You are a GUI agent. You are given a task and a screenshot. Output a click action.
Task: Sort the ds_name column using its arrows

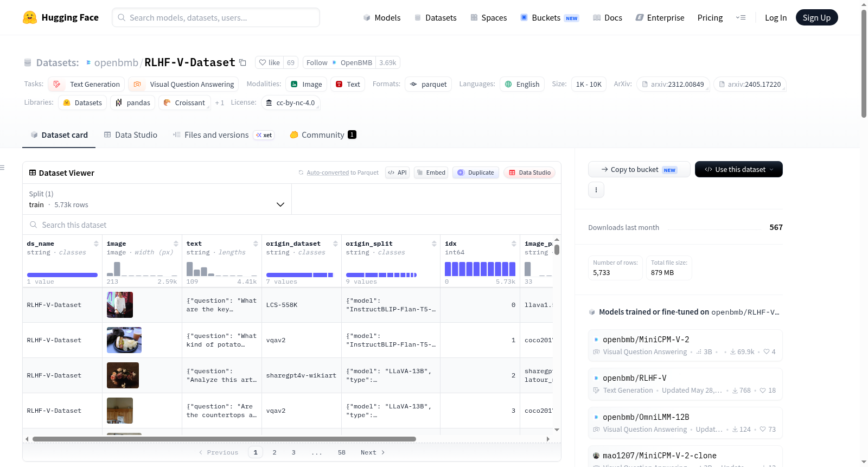pyautogui.click(x=96, y=244)
